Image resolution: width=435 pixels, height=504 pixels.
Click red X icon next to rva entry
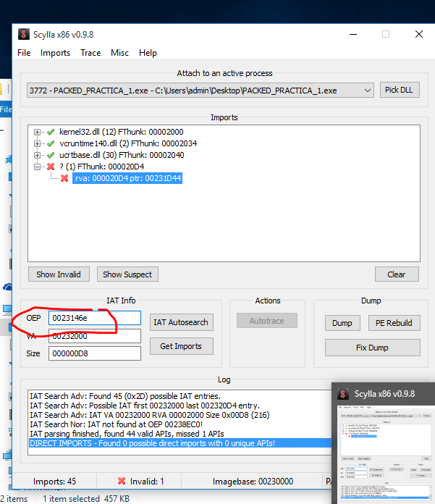(x=64, y=178)
